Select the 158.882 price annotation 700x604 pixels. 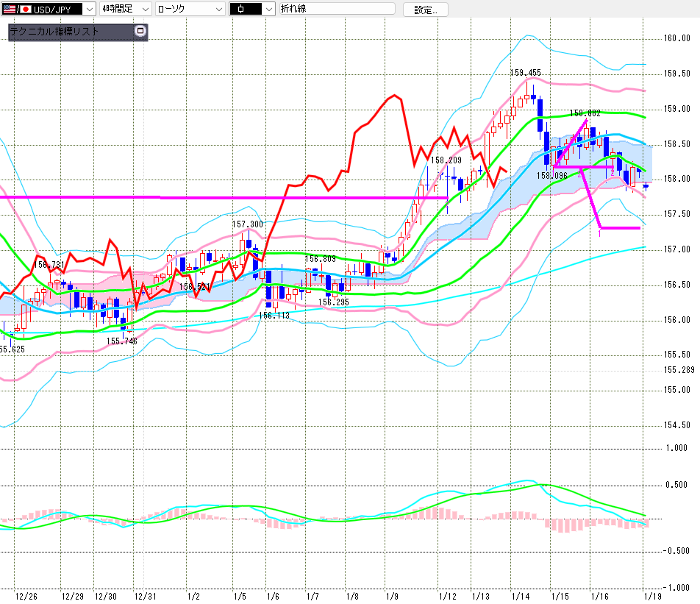click(x=585, y=113)
